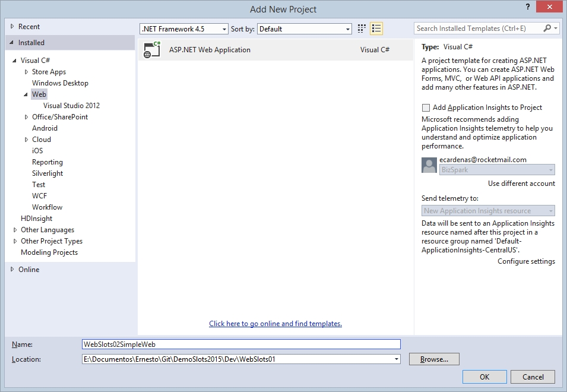Image resolution: width=567 pixels, height=392 pixels.
Task: Select the Workflow category
Action: [x=47, y=207]
